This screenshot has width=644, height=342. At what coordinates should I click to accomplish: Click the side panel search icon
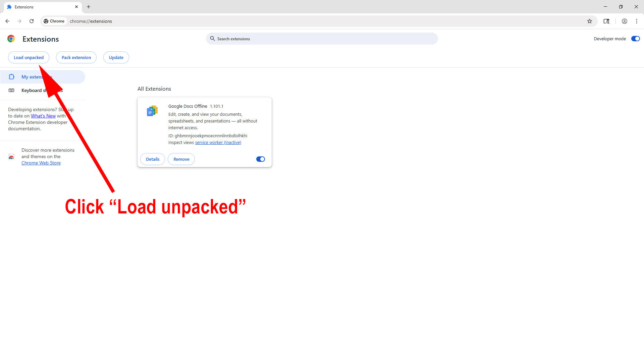(606, 21)
